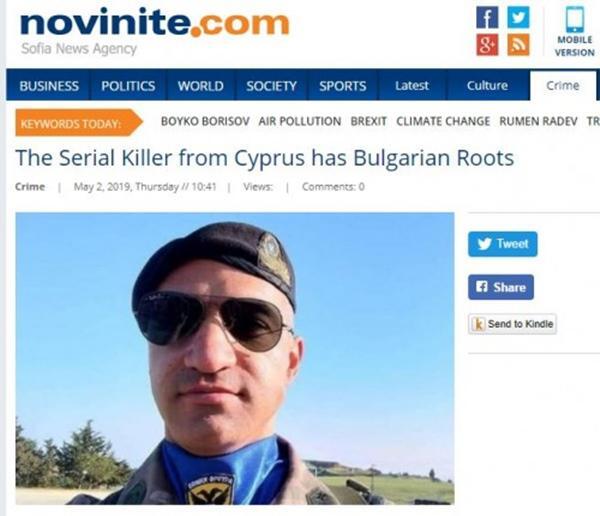Switch to the Culture tab
600x516 pixels.
(x=487, y=85)
